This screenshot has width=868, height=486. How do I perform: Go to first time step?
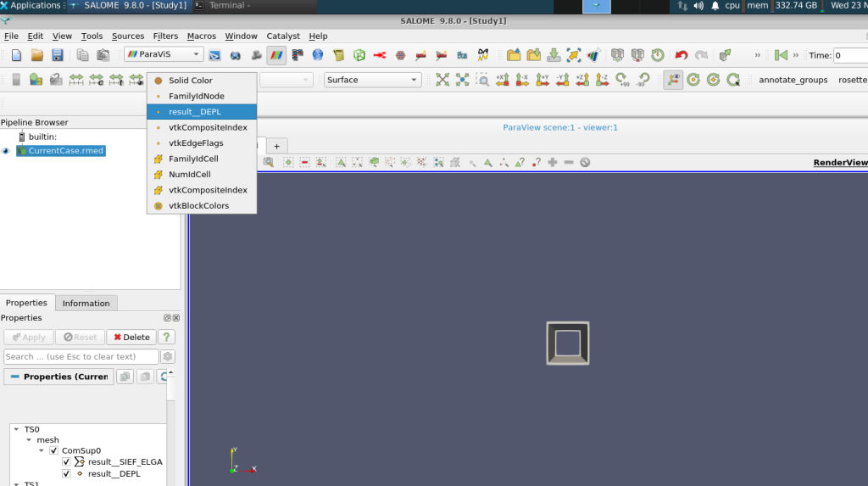tap(781, 55)
